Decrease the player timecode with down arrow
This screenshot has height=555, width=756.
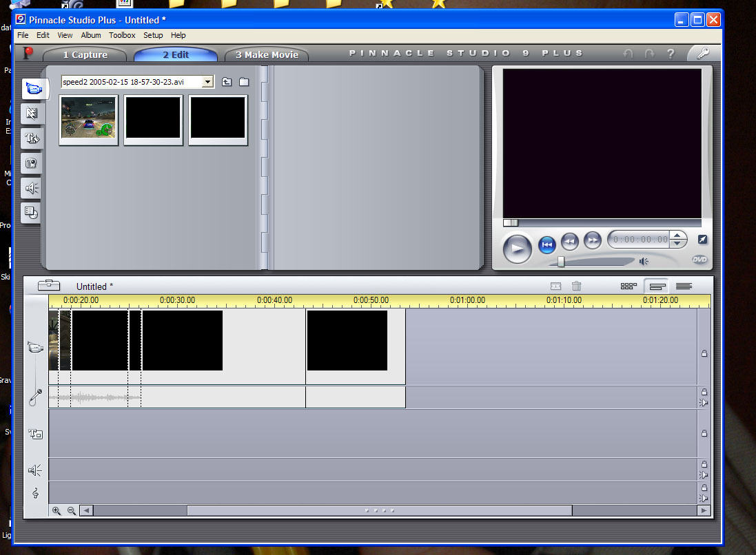click(677, 243)
